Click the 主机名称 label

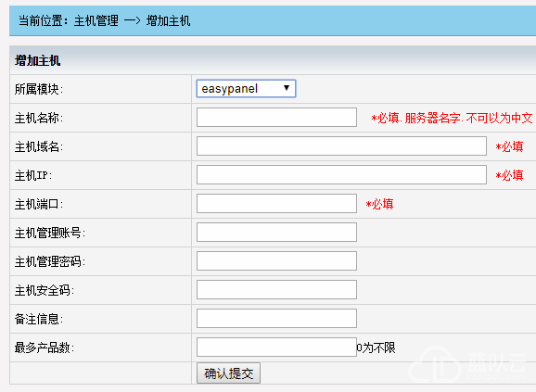point(39,118)
